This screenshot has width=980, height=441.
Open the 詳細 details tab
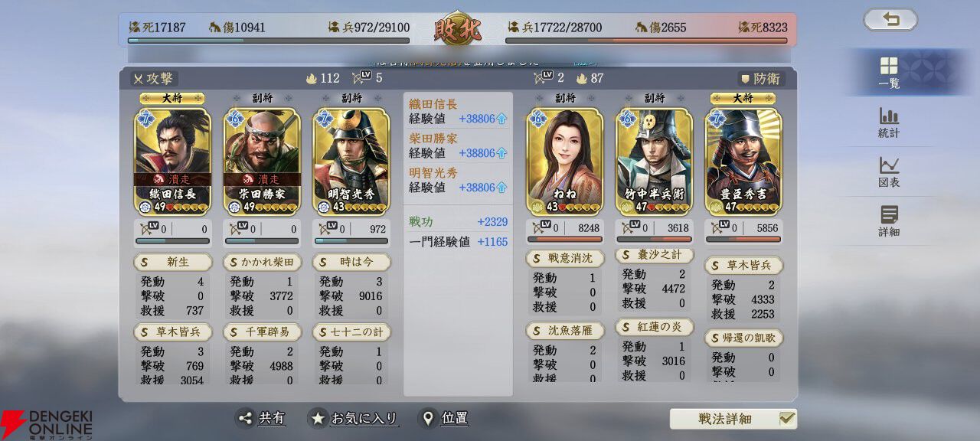pos(889,222)
